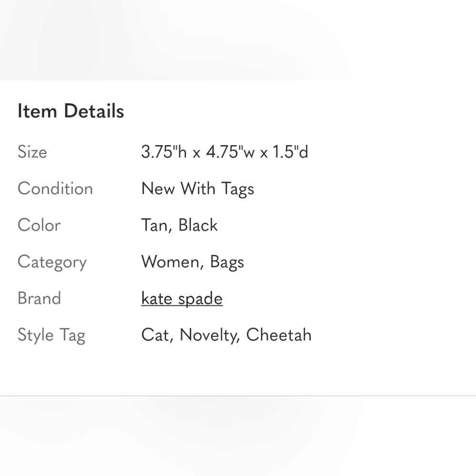Select the Color label
The height and width of the screenshot is (476, 476).
(39, 225)
